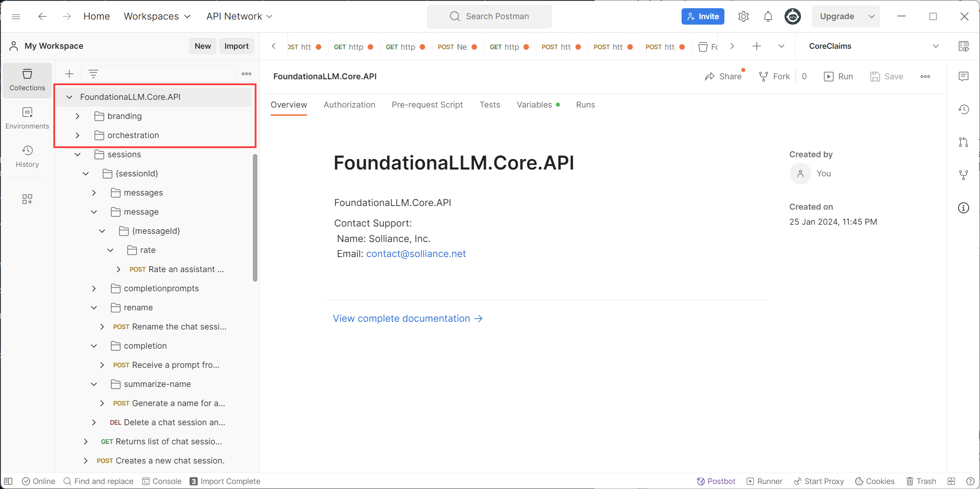Open the CoreClaims environment selector
Screen dimensions: 980x489
(873, 46)
